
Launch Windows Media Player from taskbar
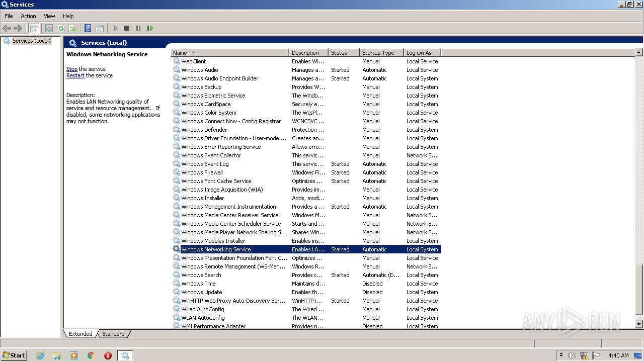pyautogui.click(x=74, y=355)
